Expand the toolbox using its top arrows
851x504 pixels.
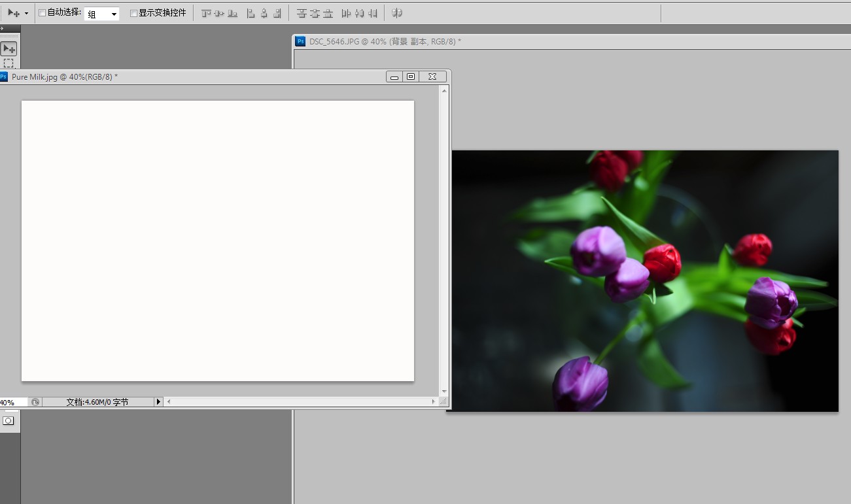(x=3, y=29)
